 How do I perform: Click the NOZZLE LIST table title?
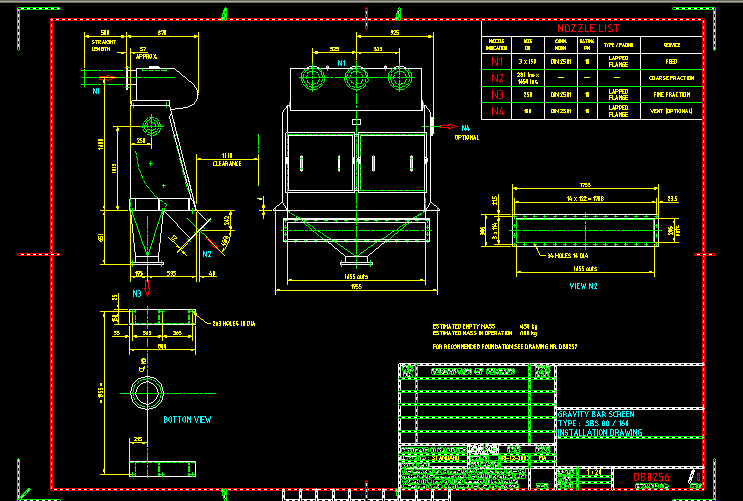tap(592, 29)
